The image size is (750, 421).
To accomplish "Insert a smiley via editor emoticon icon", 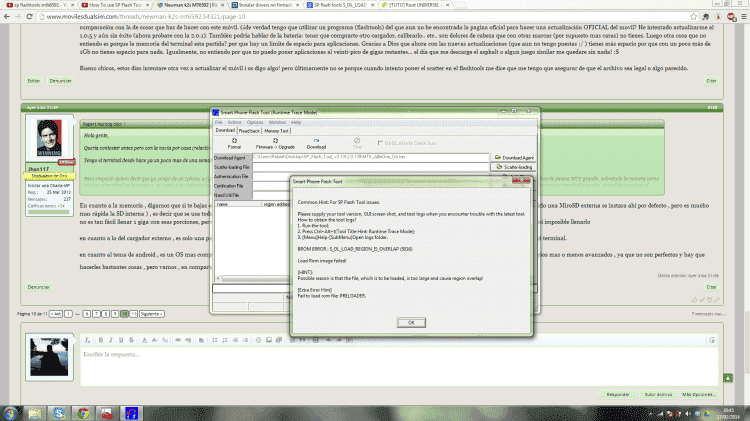I will click(x=258, y=340).
